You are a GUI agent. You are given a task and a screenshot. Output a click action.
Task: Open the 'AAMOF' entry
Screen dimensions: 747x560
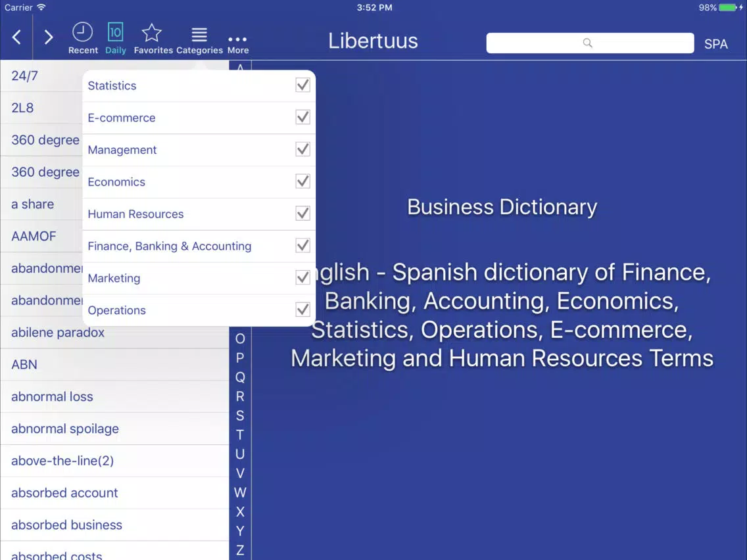point(41,236)
